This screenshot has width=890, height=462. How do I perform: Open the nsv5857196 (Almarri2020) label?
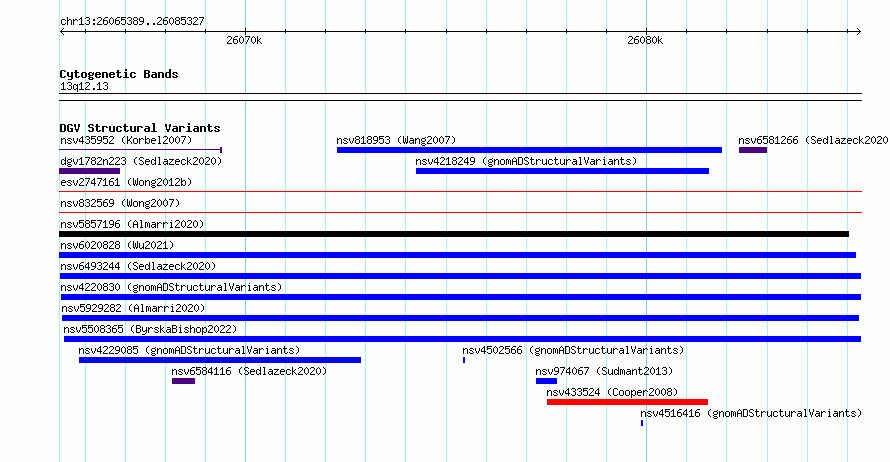pyautogui.click(x=132, y=224)
